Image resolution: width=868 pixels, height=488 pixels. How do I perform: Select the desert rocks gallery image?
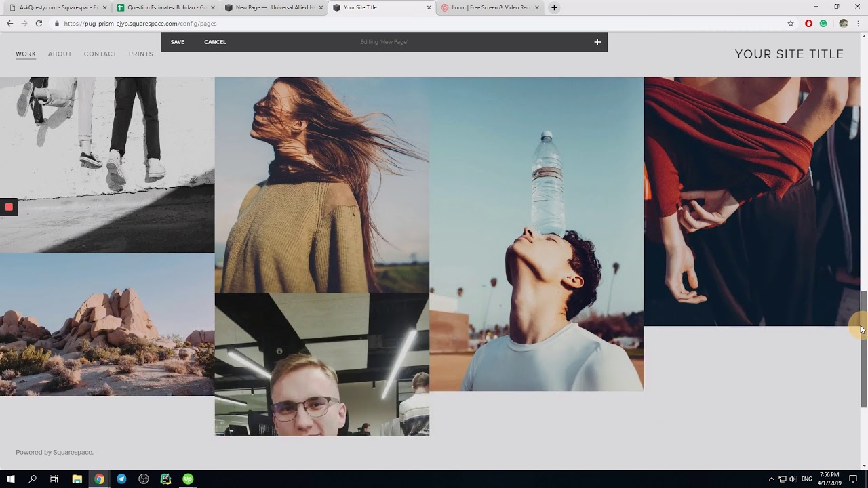(x=107, y=325)
